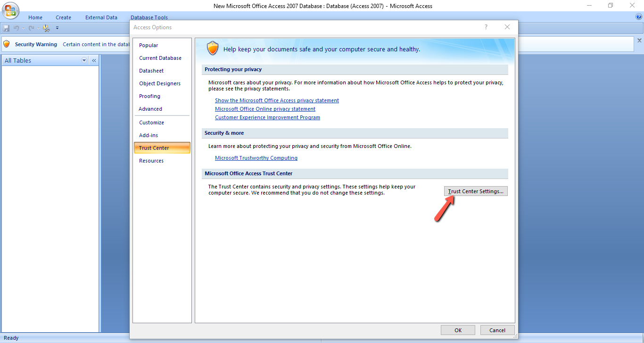Click the Access Options tools icon in toolbar
Image resolution: width=644 pixels, height=343 pixels.
click(46, 28)
